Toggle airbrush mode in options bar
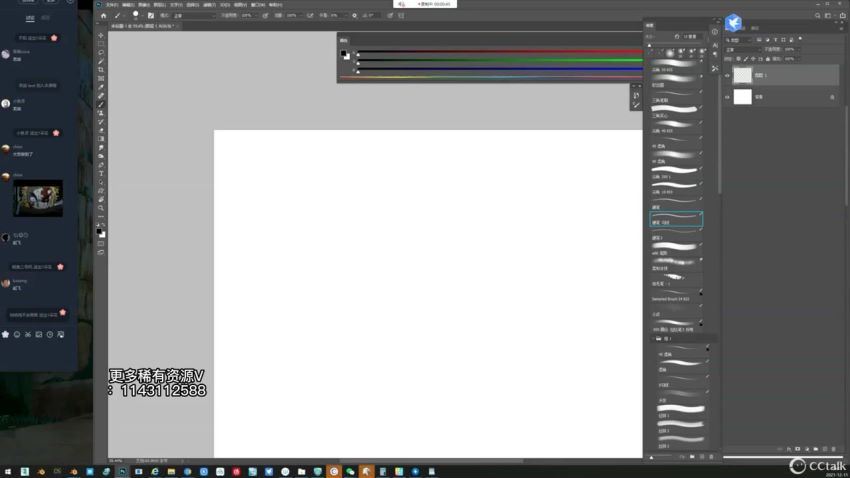The image size is (850, 478). (x=310, y=16)
